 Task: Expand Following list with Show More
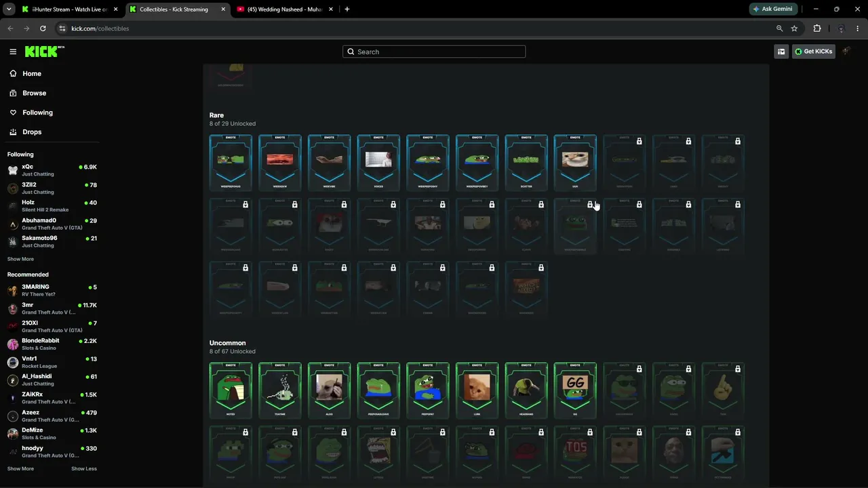(20, 259)
